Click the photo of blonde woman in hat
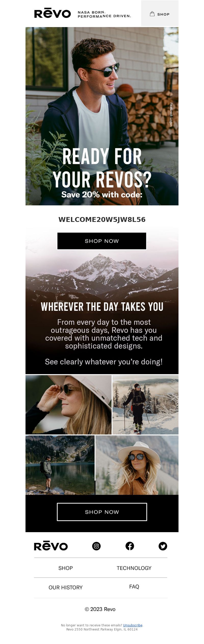The image size is (204, 644). tap(137, 465)
